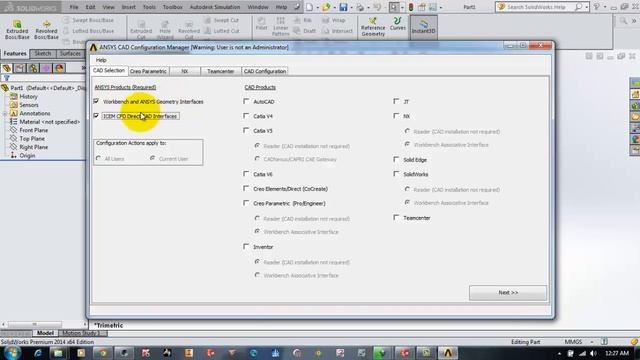Switch to the Surfaces command tab
This screenshot has height=360, width=640.
(70, 53)
